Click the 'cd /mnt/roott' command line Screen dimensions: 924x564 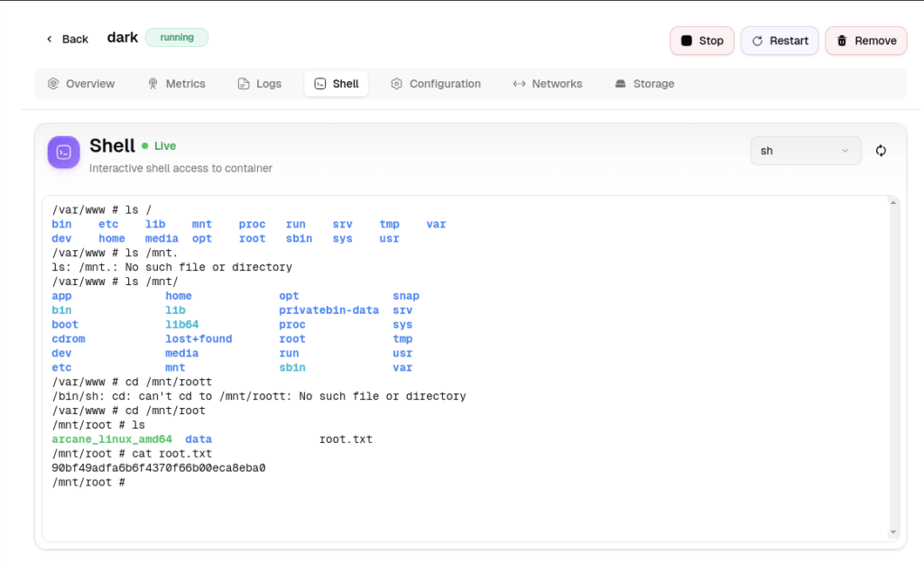[x=132, y=382]
